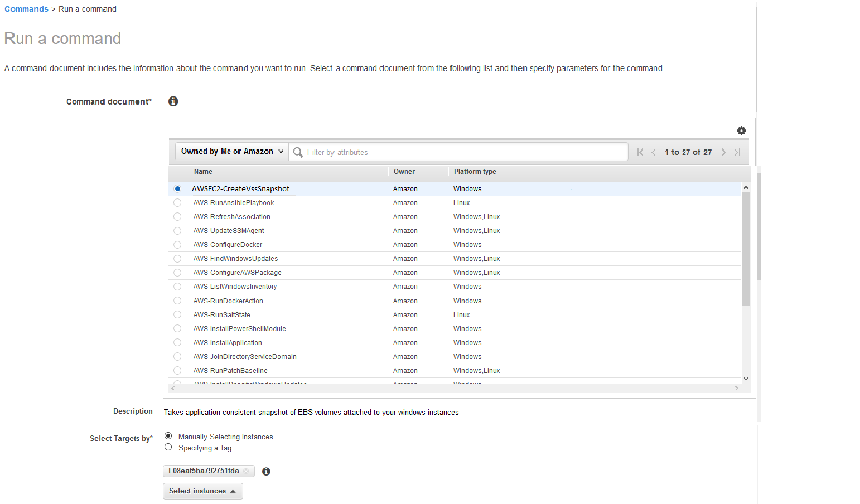
Task: Click the previous page arrow
Action: (654, 152)
